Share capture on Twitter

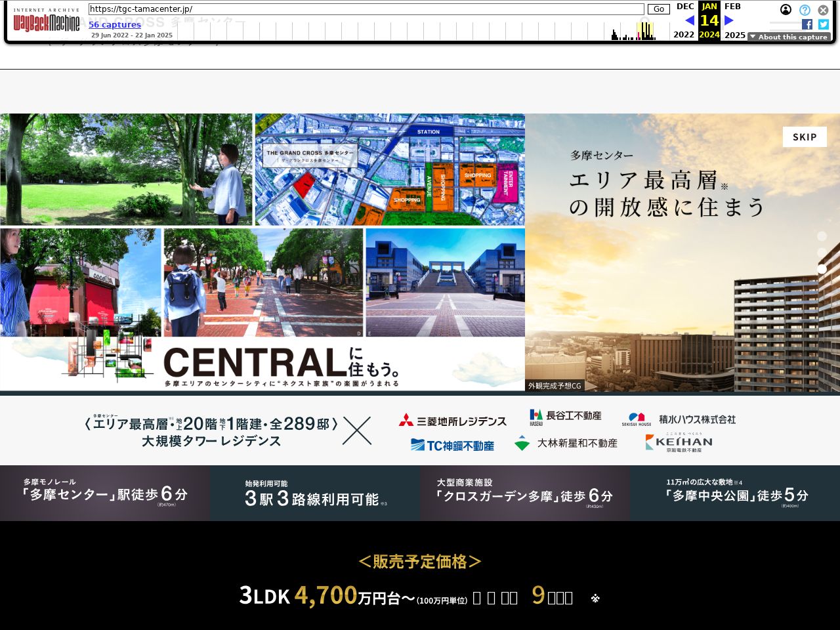tap(824, 24)
